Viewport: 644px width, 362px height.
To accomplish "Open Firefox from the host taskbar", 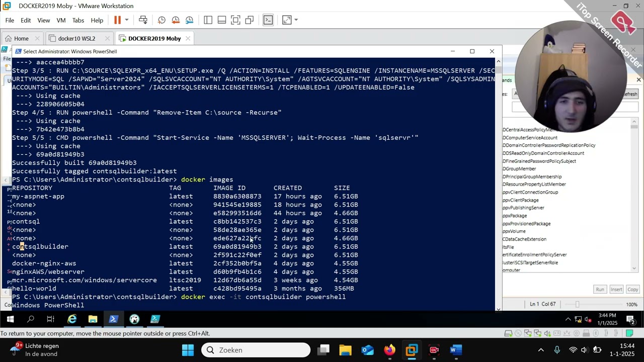I will click(x=390, y=350).
